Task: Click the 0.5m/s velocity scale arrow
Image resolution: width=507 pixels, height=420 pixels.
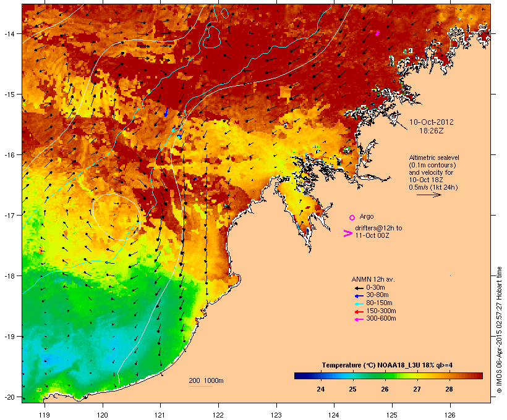Action: coord(428,195)
